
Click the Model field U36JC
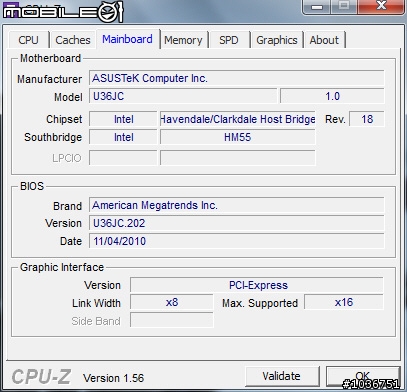tap(183, 96)
